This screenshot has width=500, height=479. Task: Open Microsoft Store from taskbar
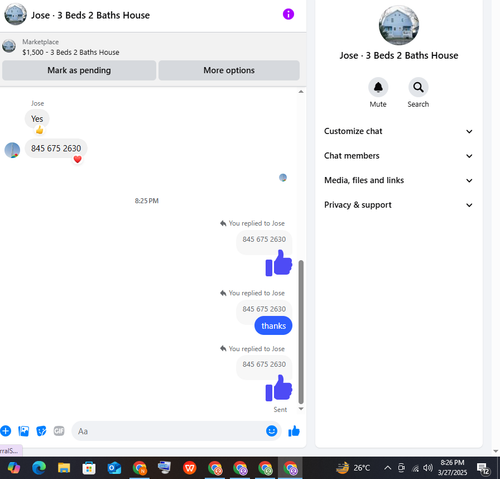89,468
